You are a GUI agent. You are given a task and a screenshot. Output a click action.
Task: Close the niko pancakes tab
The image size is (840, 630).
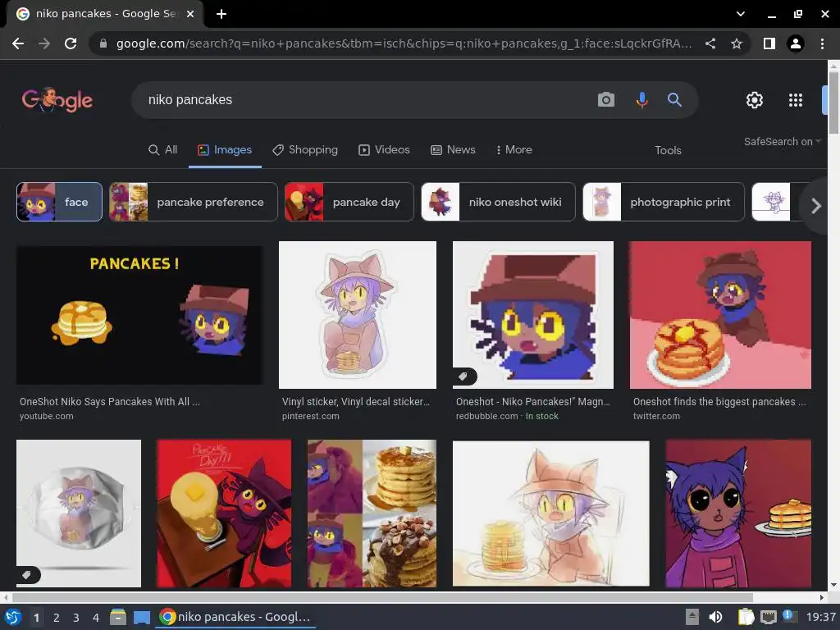point(190,14)
